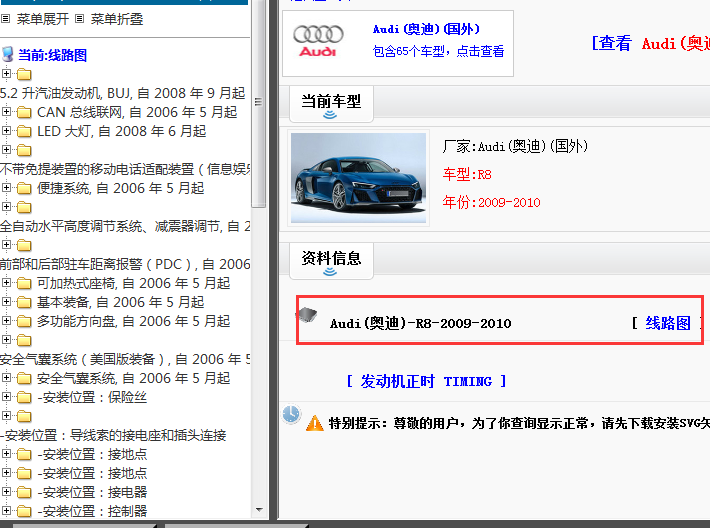Screen dimensions: 710x528
Task: Click the 年份:2009-2010 red text
Action: (x=491, y=202)
